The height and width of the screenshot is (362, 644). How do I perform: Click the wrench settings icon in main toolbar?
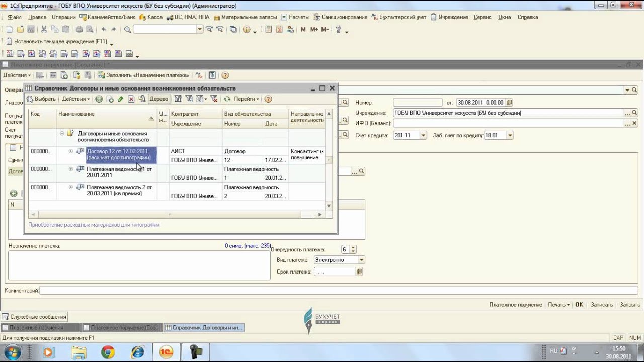339,30
